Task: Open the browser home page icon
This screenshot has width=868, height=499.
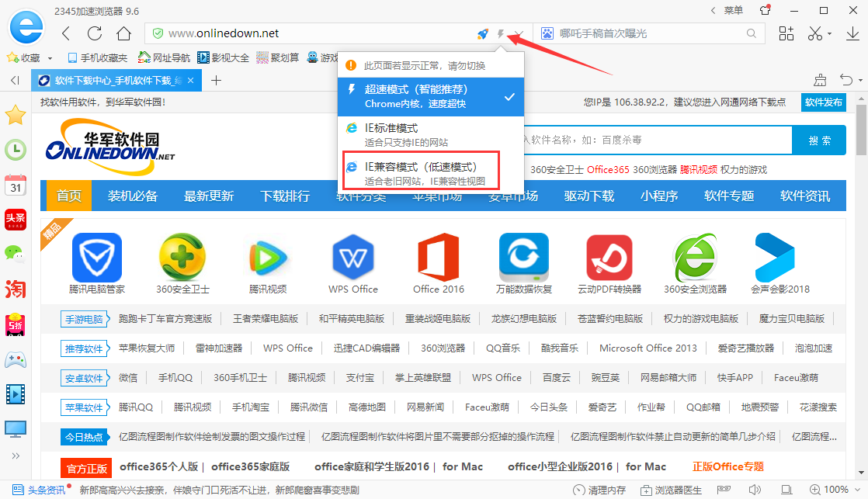Action: [123, 33]
